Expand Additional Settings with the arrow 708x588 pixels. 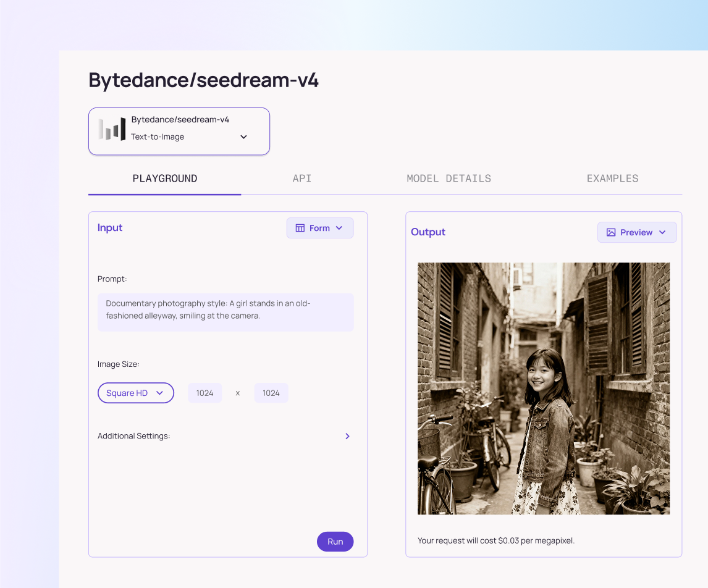tap(347, 436)
